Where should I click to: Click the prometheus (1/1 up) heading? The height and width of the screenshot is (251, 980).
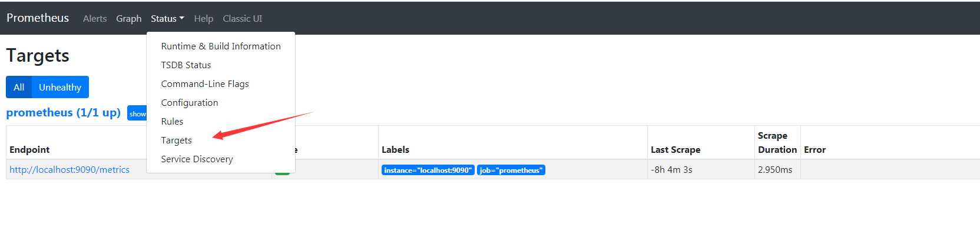[64, 112]
